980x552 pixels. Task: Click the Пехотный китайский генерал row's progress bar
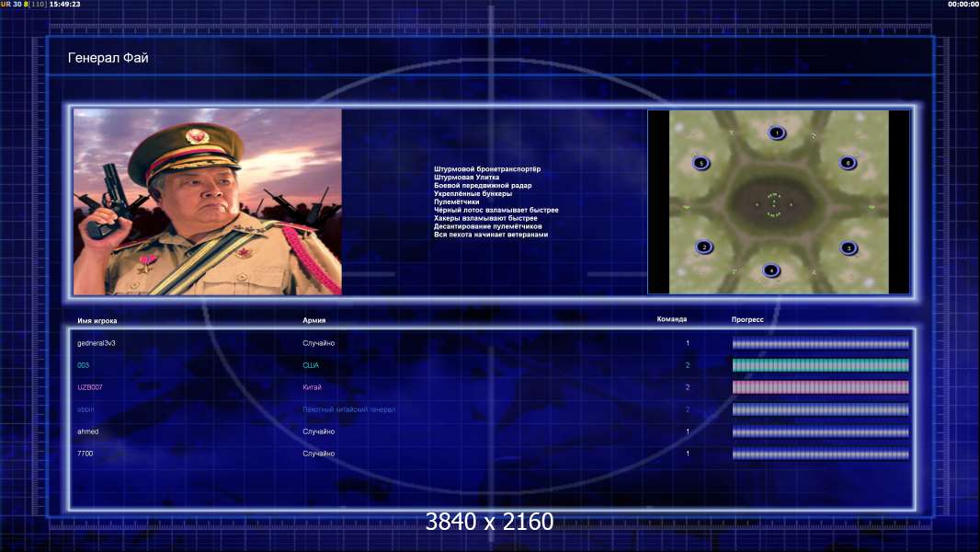click(820, 409)
